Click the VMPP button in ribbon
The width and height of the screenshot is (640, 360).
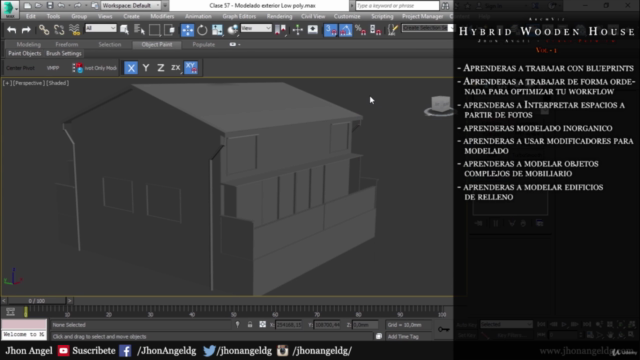53,68
